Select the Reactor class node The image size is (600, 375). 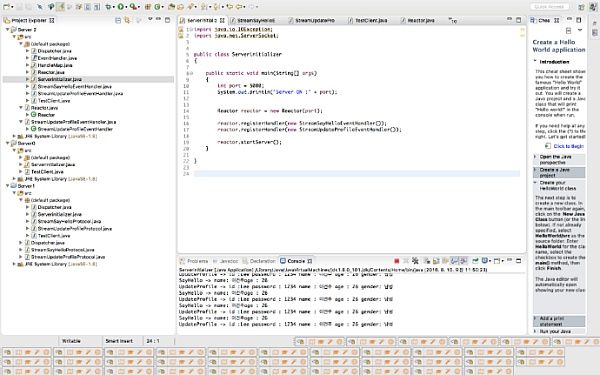(46, 115)
